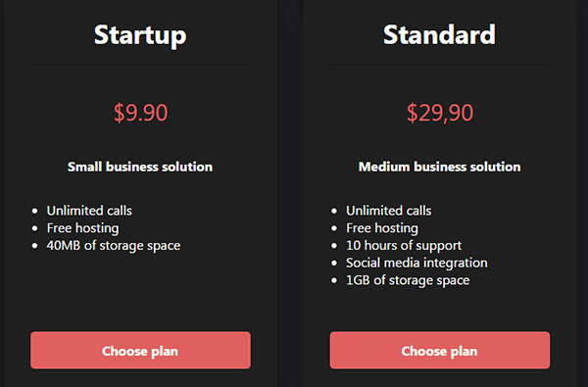This screenshot has width=588, height=387.
Task: Click the Standard plan heading
Action: pyautogui.click(x=439, y=34)
